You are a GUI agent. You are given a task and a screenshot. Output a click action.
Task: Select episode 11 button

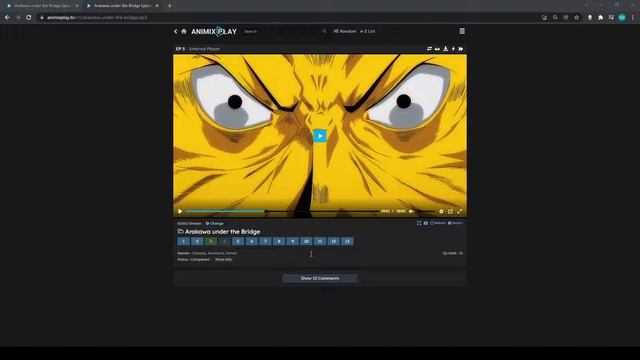(320, 241)
